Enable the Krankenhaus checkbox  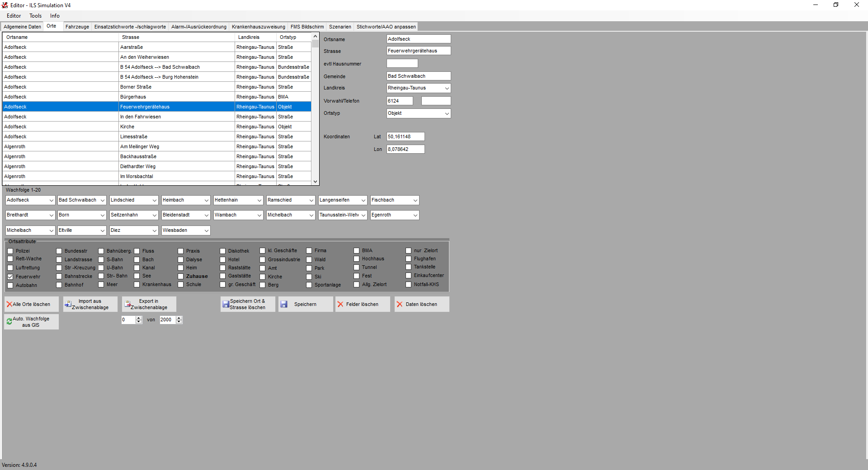[137, 285]
